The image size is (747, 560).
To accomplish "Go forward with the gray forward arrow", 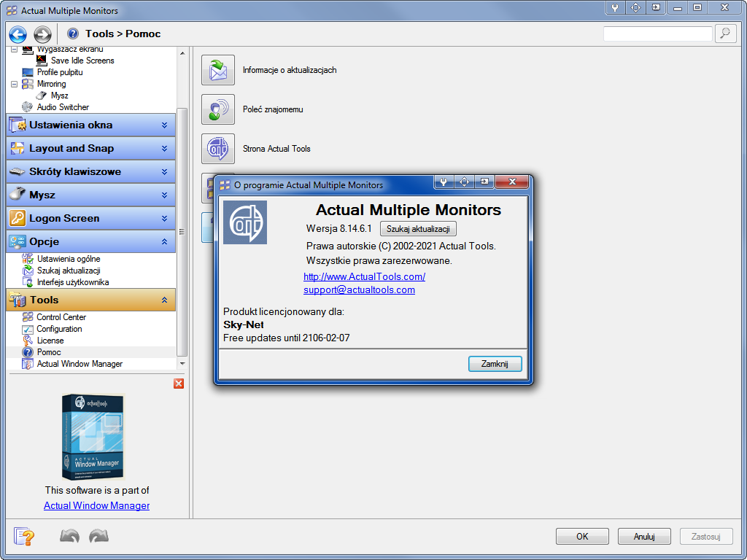I will (x=42, y=34).
